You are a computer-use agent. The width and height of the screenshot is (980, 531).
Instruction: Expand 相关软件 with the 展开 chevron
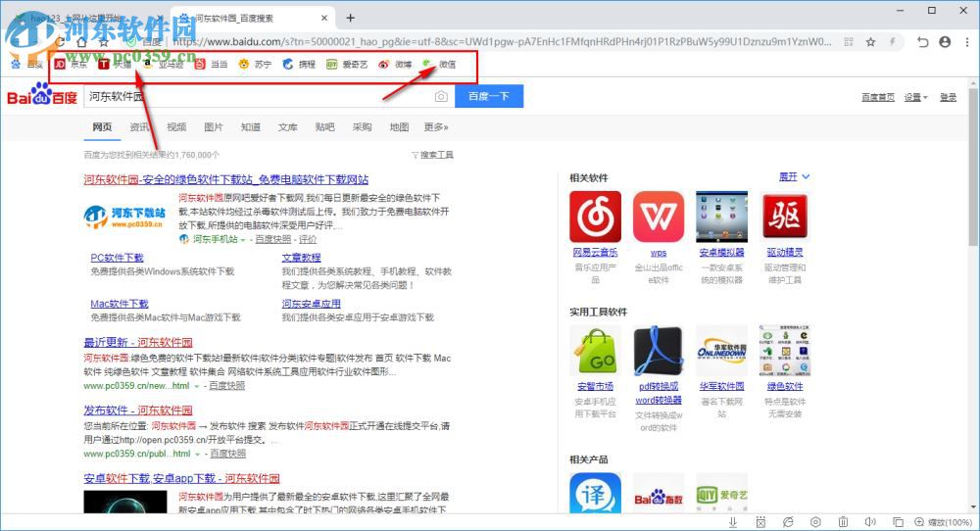tap(795, 176)
